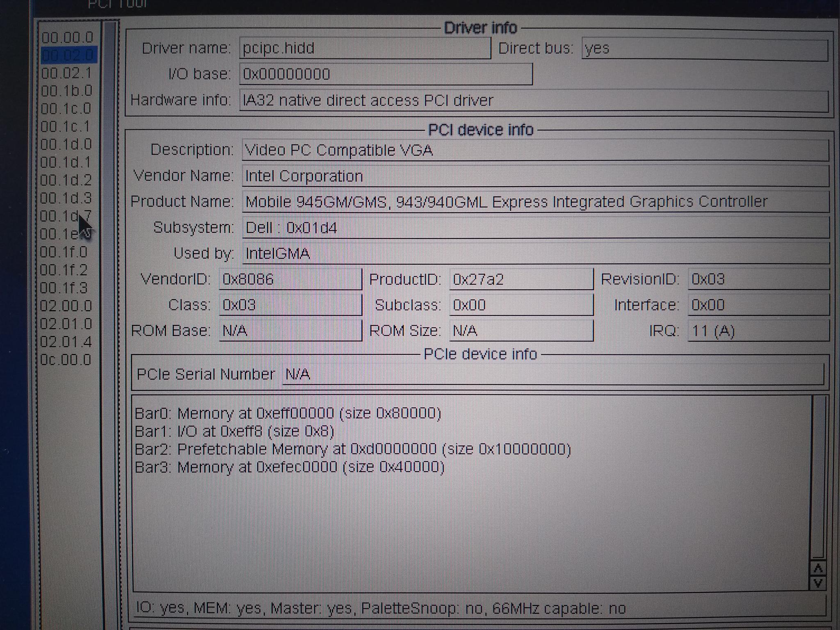The height and width of the screenshot is (630, 840).
Task: Choose device 00.1c.0 from list
Action: (66, 109)
